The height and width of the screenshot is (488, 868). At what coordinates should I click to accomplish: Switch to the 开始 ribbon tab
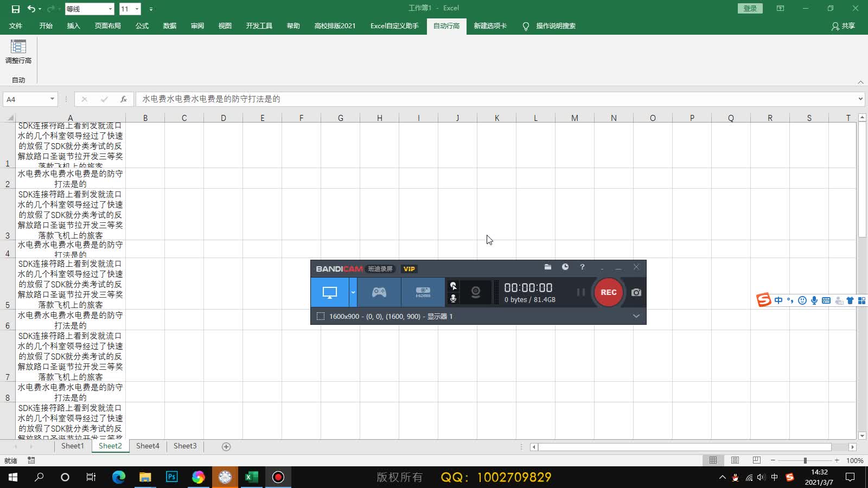pos(46,26)
